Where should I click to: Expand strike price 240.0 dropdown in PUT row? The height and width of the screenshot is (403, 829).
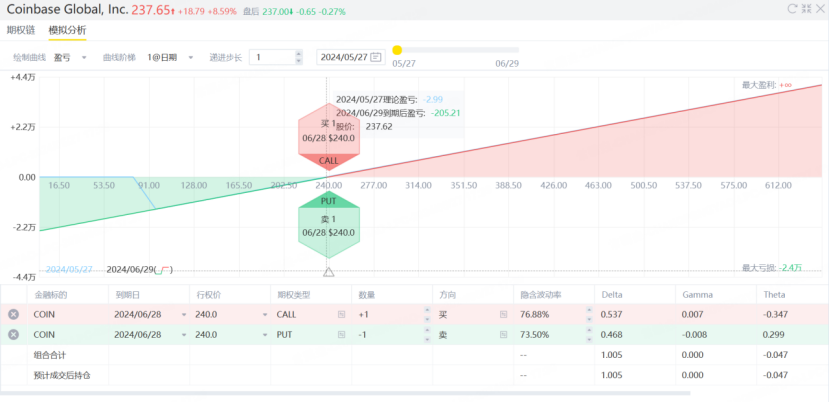click(x=265, y=335)
